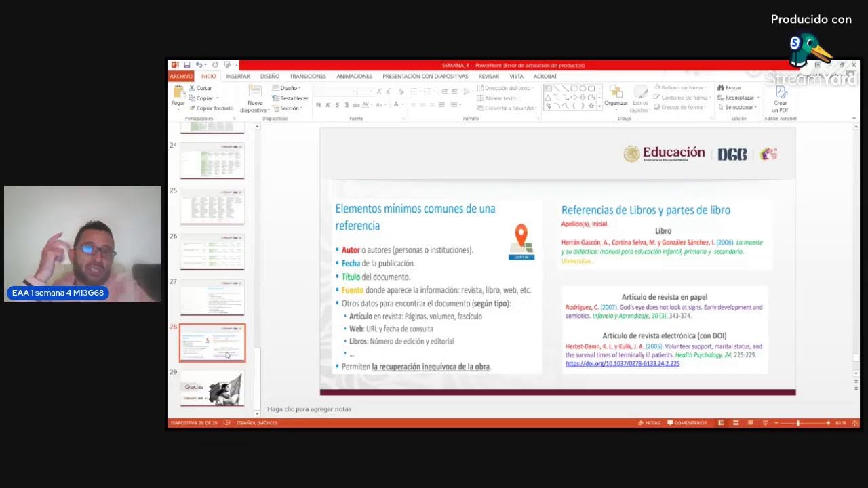Toggle bulleted list
Screen dimensions: 868x488
tap(414, 91)
